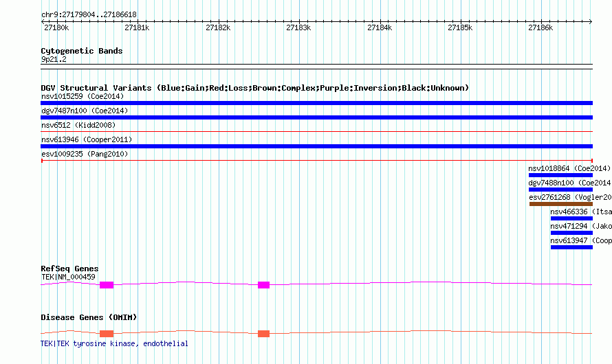Screen dimensions: 612x364
Task: Click the nsv6512 (Kidd2008) label
Action: [x=78, y=125]
